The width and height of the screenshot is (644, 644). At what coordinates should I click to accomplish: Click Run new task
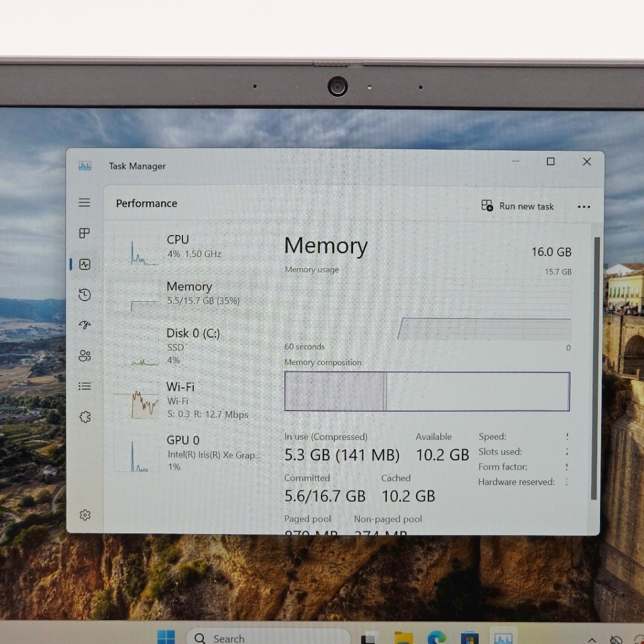coord(517,206)
